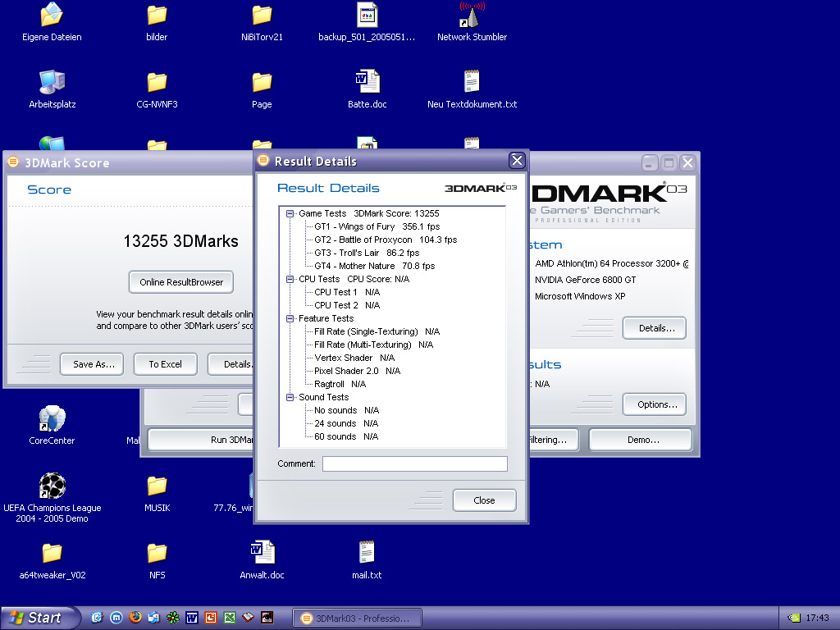
Task: Select GT3 - Troll's Lair row
Action: [x=367, y=253]
